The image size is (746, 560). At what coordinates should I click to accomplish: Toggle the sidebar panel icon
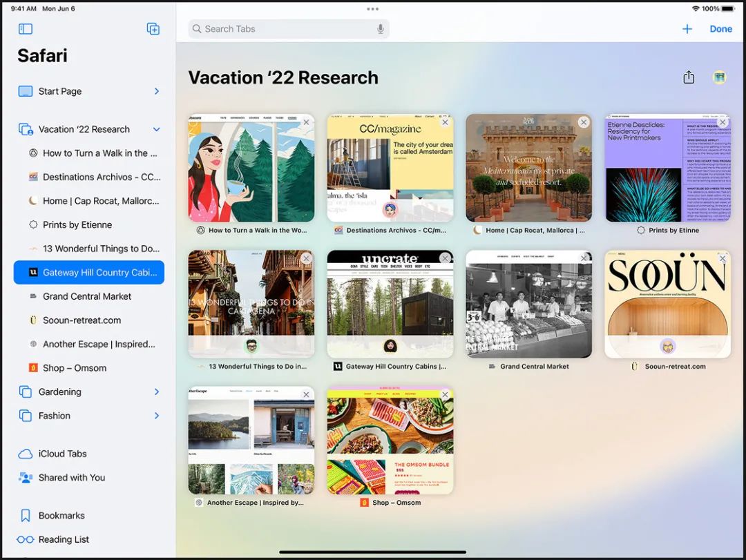(26, 29)
